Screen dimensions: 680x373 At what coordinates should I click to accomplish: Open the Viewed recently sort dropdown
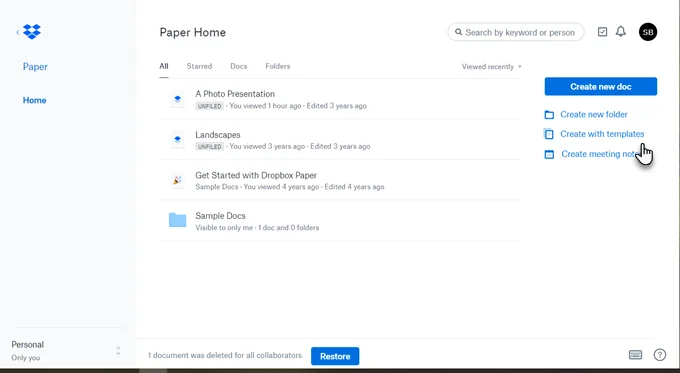491,67
